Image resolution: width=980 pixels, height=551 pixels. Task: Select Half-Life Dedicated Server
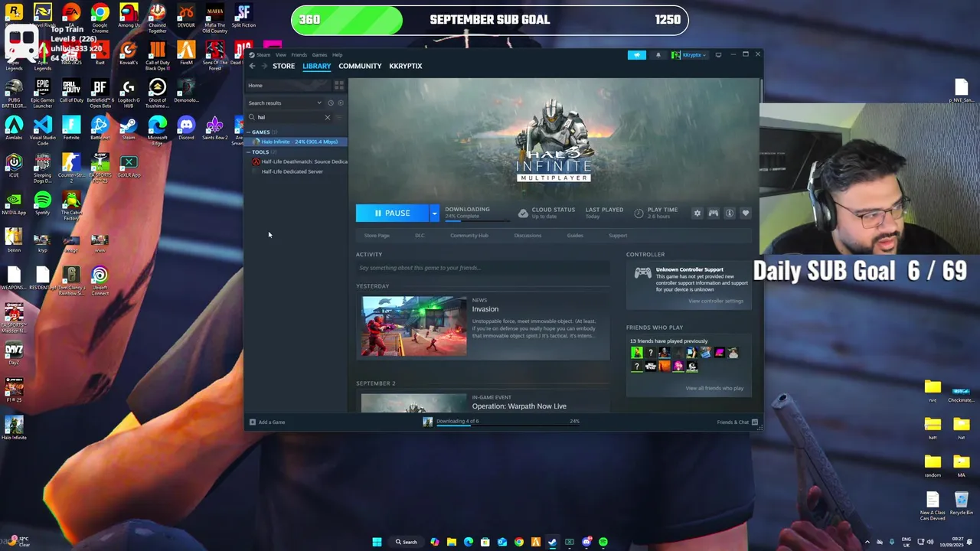click(x=292, y=171)
